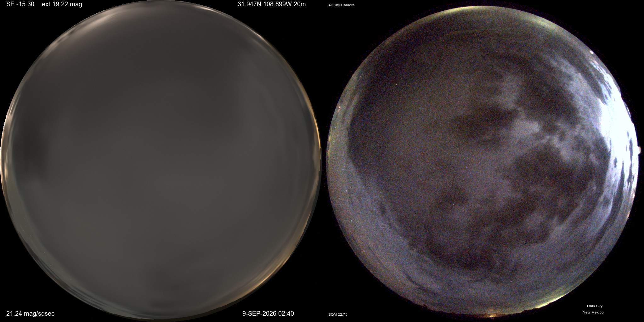Click the 31.947N 108.899W 20m coordinates
The width and height of the screenshot is (644, 322).
pos(272,4)
